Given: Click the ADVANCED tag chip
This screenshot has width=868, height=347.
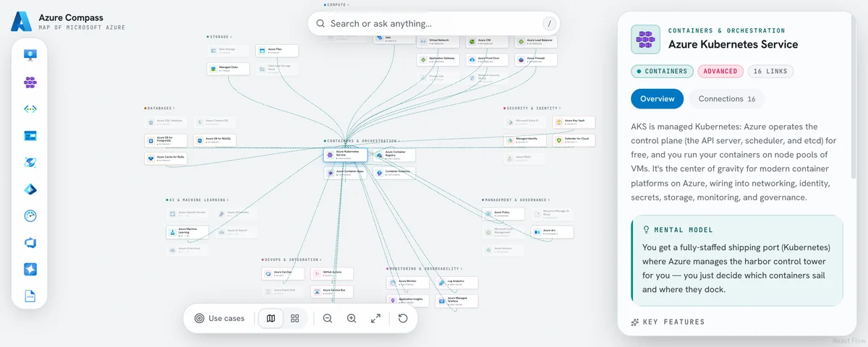Looking at the screenshot, I should pos(720,72).
